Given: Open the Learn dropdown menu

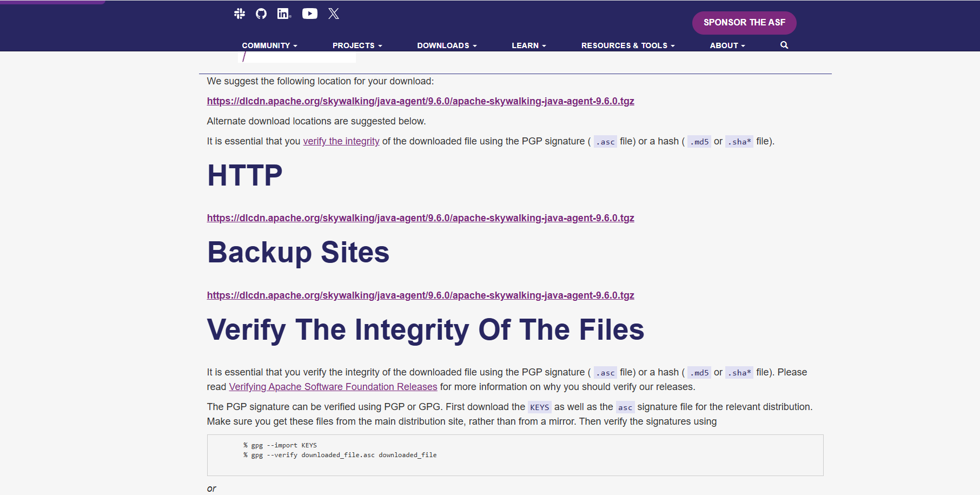Looking at the screenshot, I should 529,45.
